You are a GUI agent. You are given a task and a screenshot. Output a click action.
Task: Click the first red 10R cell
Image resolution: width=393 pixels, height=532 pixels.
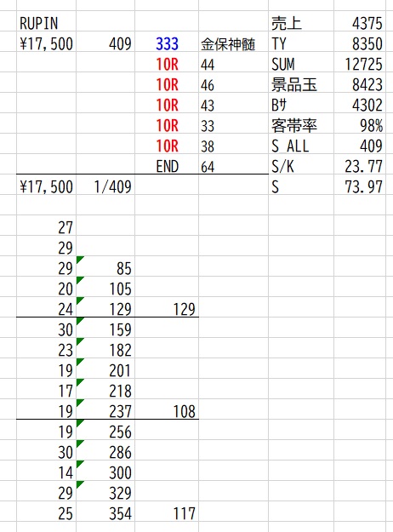point(167,64)
